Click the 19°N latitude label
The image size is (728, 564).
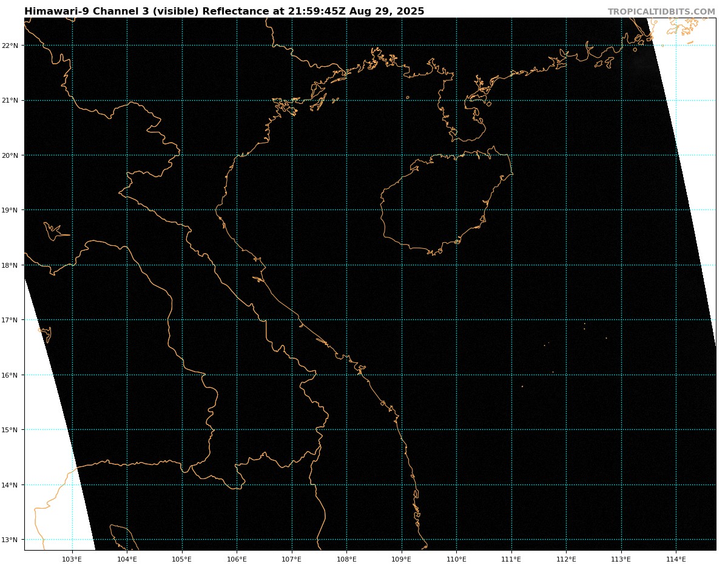10,210
